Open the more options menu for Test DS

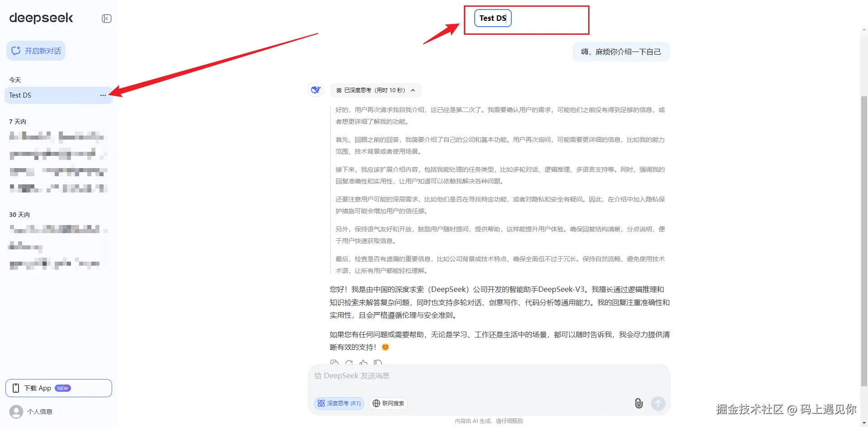click(x=103, y=95)
